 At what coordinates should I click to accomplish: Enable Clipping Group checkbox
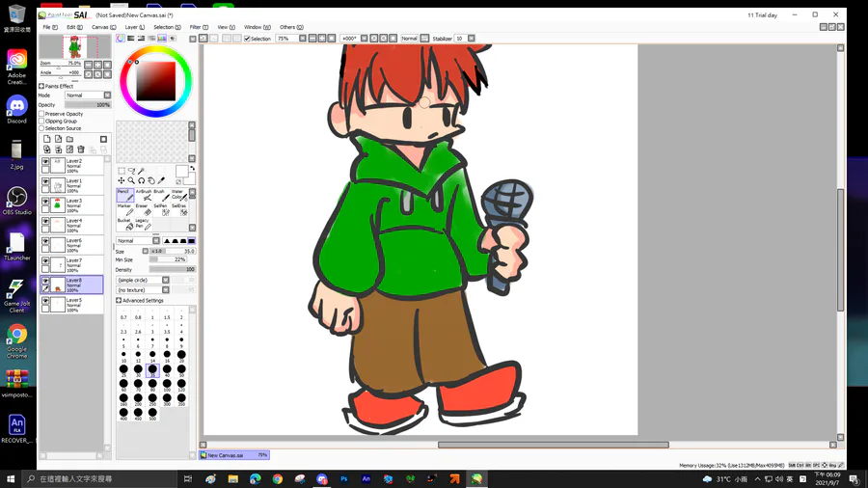pos(41,121)
